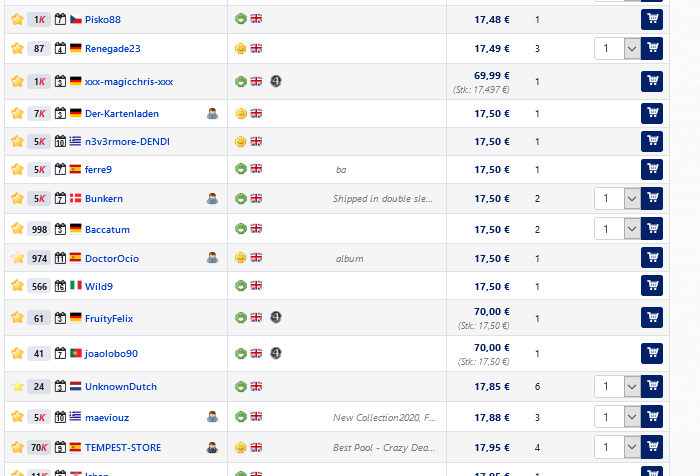This screenshot has width=700, height=476.
Task: Click the 5K sales count badge for maeviouz
Action: pyautogui.click(x=39, y=417)
